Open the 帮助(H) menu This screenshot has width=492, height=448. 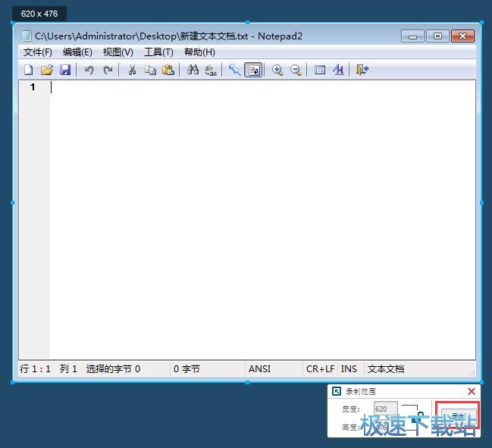point(199,52)
